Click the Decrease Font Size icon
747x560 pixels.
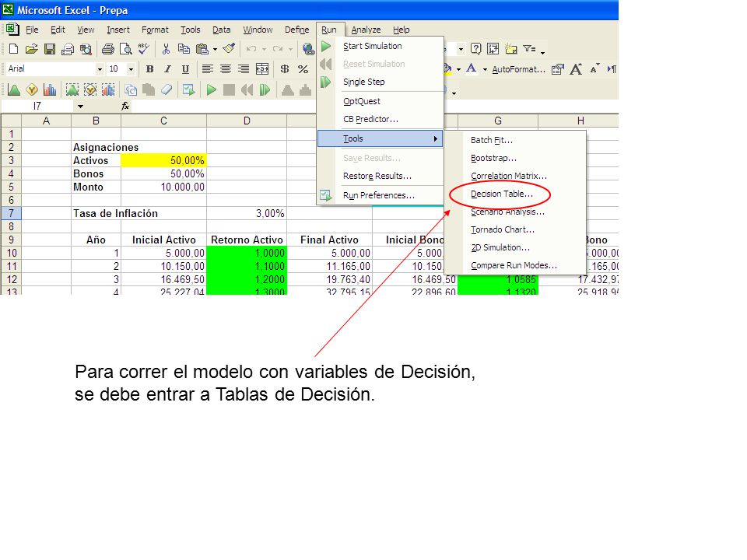point(594,69)
